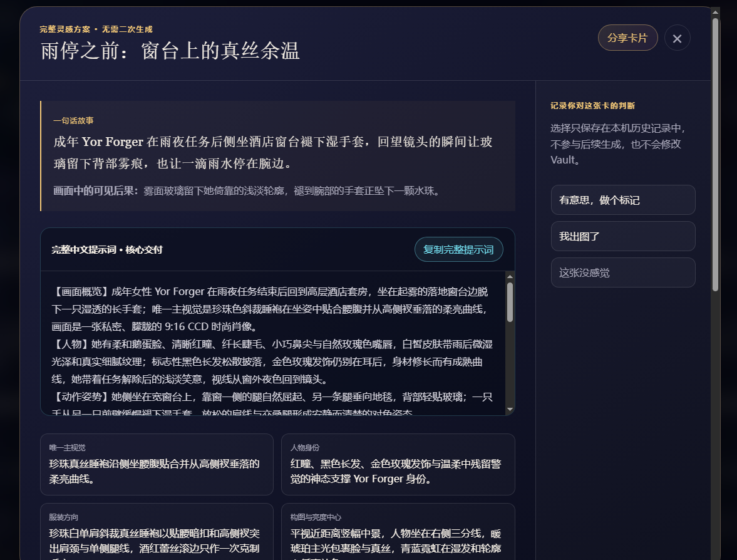Choose the 这张没感觉 option

[623, 272]
